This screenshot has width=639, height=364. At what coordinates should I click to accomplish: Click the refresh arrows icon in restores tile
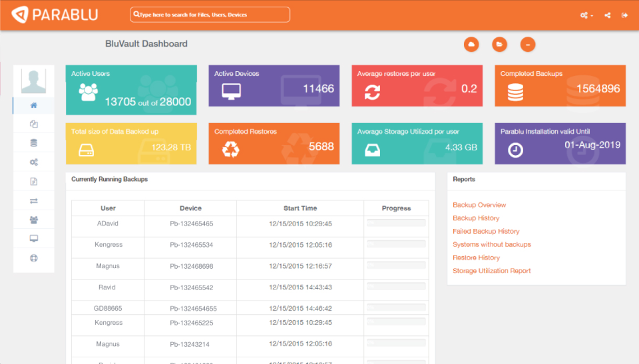pos(372,92)
